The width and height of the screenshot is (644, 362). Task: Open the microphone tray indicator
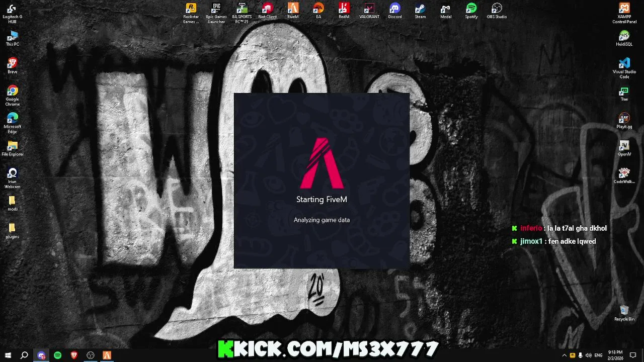[x=580, y=355]
